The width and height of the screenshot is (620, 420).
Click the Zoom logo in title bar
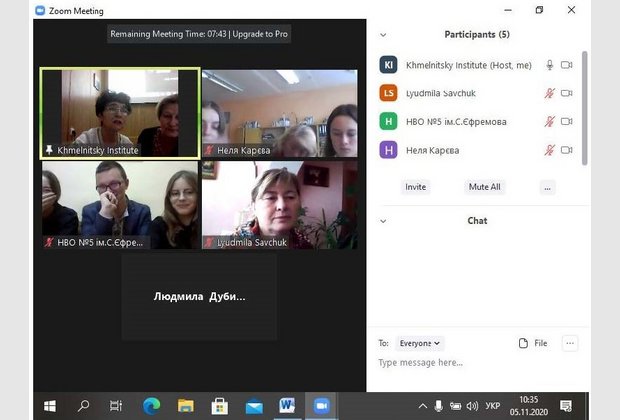40,11
